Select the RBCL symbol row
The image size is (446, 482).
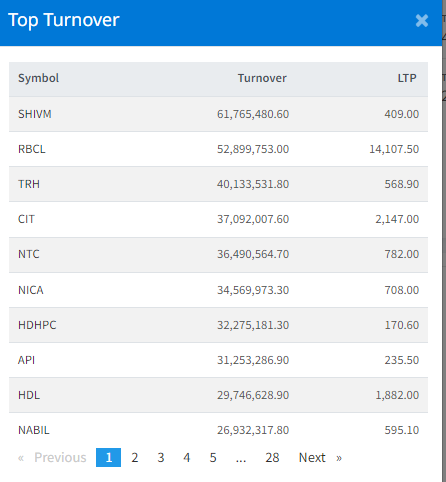pos(218,149)
